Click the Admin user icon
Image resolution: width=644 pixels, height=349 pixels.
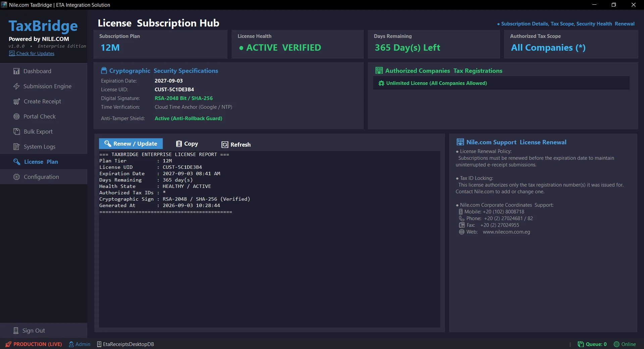coord(71,344)
